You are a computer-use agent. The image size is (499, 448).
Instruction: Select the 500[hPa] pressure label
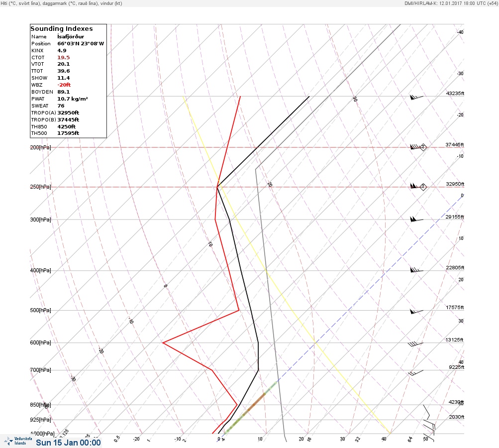(40, 310)
